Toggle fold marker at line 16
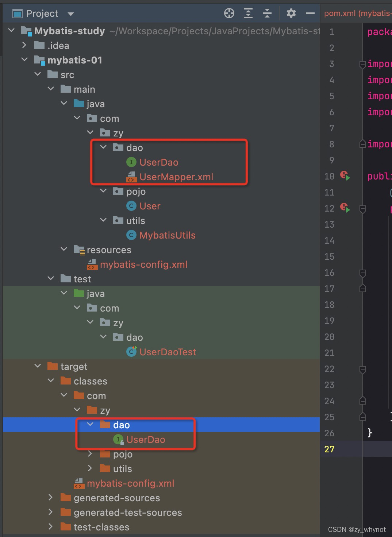 (x=363, y=273)
